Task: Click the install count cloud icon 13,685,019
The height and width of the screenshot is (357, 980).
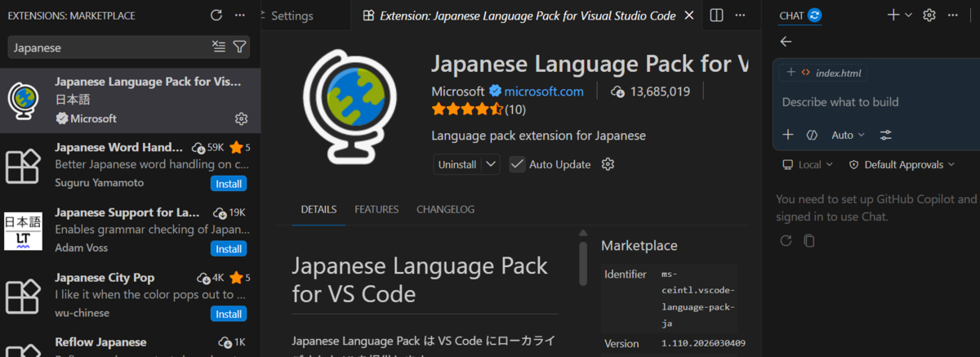Action: (617, 91)
